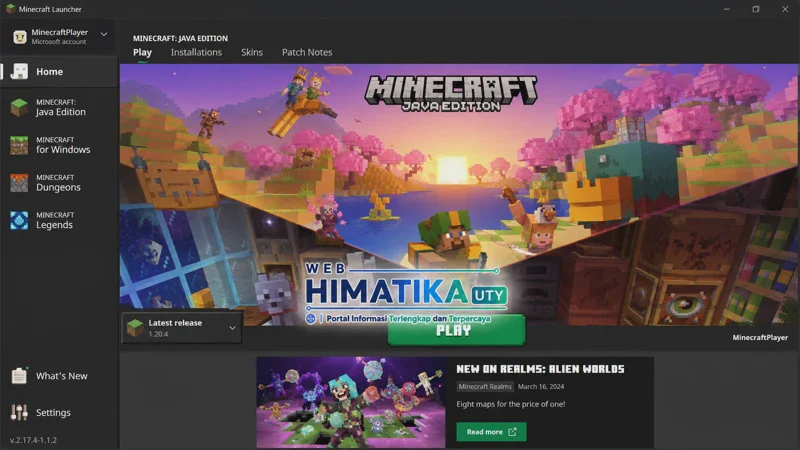Click the MinecraftPlayer account avatar
The width and height of the screenshot is (800, 450).
point(20,37)
